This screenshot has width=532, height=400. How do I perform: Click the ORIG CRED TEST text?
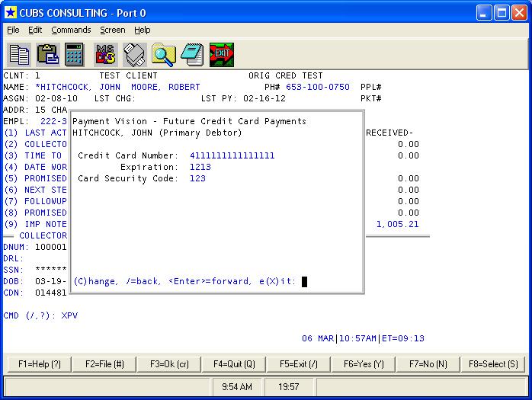click(x=285, y=75)
